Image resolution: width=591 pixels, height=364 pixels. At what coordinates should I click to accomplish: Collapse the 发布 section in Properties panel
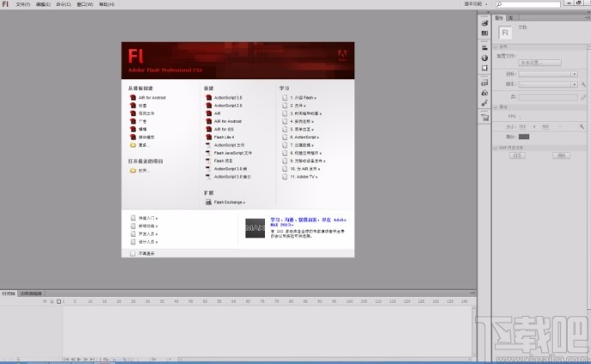pyautogui.click(x=496, y=47)
